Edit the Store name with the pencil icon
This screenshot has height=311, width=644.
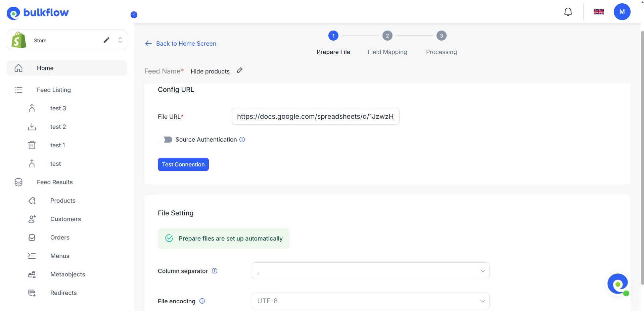tap(106, 40)
